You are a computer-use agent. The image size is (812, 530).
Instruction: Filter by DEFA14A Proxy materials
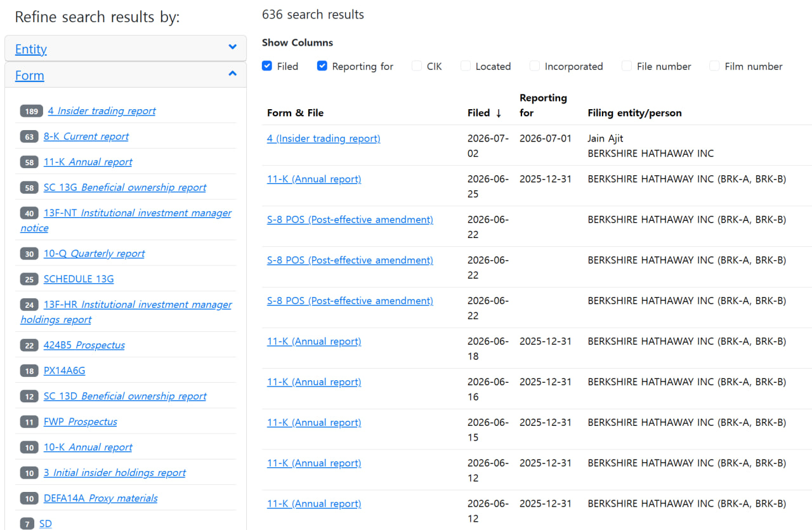[101, 498]
